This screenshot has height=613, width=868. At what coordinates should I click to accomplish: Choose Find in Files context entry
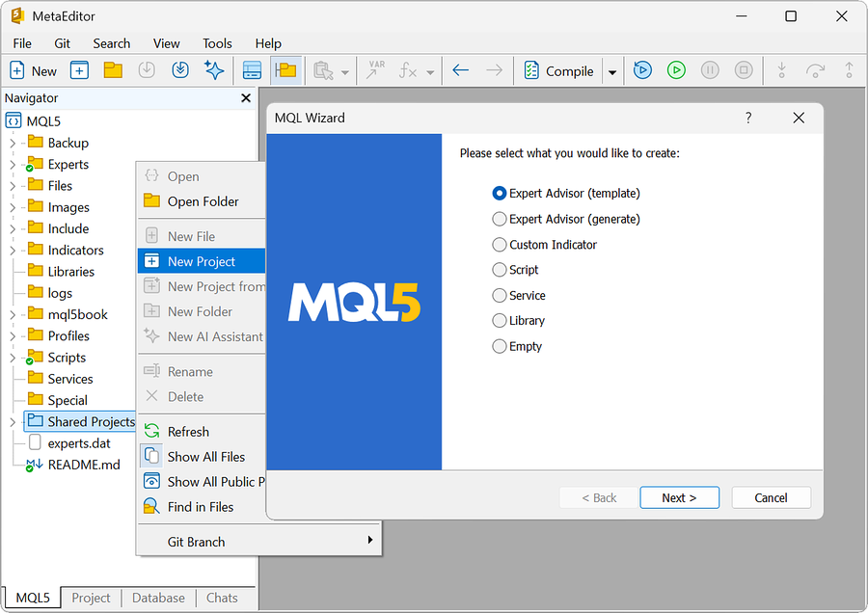[202, 507]
